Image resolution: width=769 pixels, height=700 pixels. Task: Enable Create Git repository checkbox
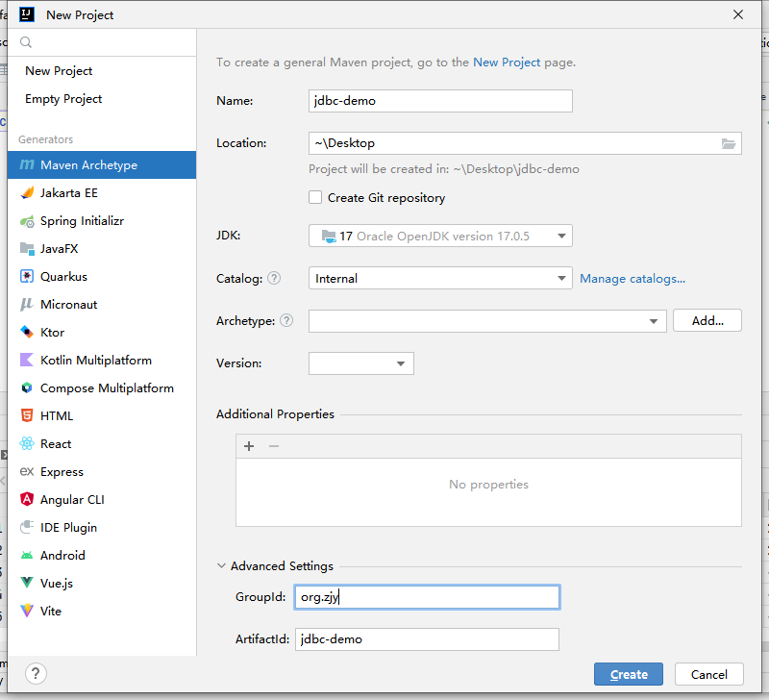(x=315, y=197)
